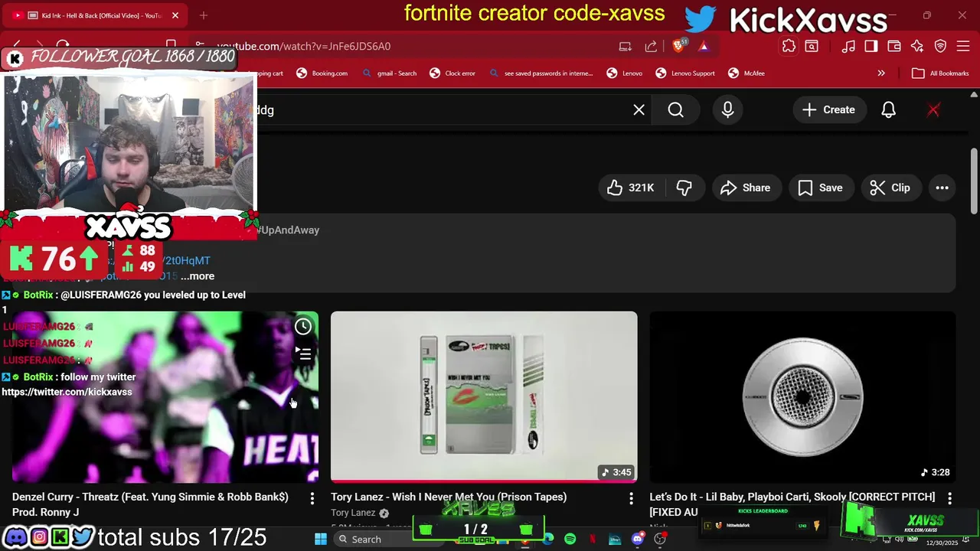Click the Clip button
This screenshot has width=980, height=551.
click(x=890, y=187)
